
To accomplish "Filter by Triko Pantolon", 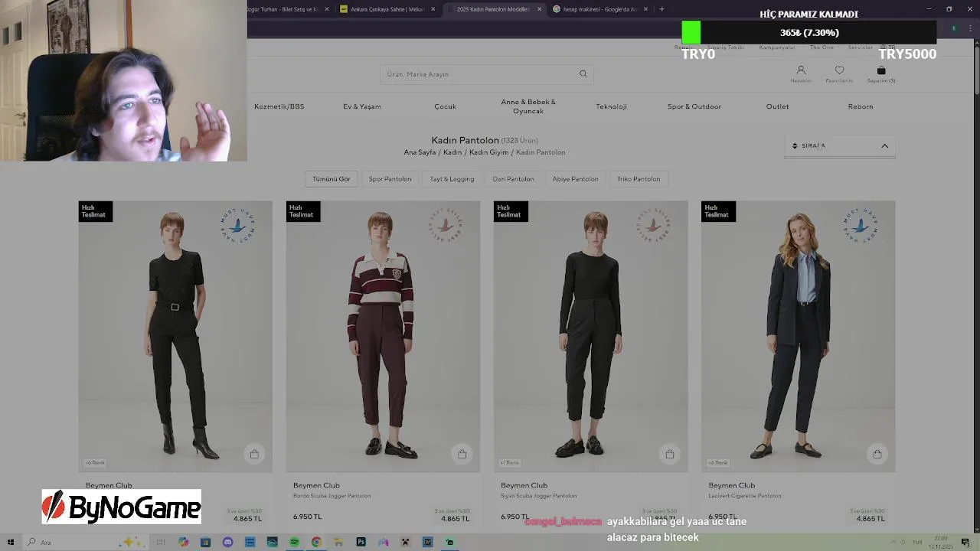I will 639,179.
